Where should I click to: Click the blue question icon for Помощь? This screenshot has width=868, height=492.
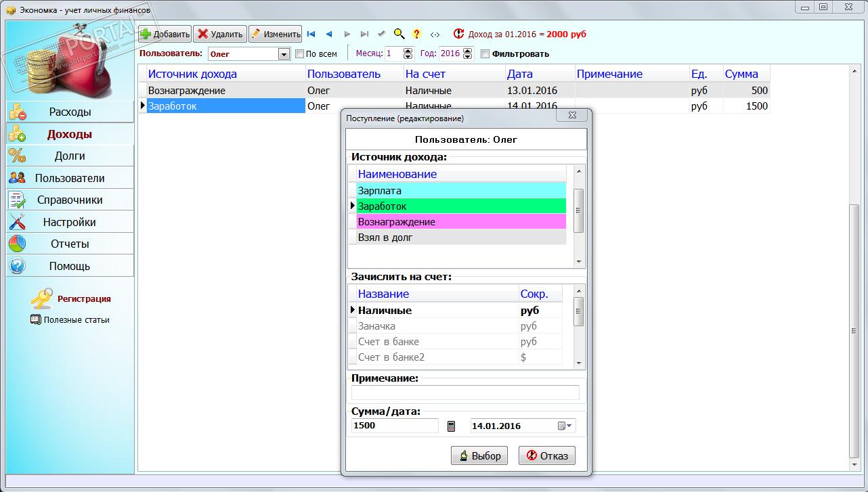17,266
